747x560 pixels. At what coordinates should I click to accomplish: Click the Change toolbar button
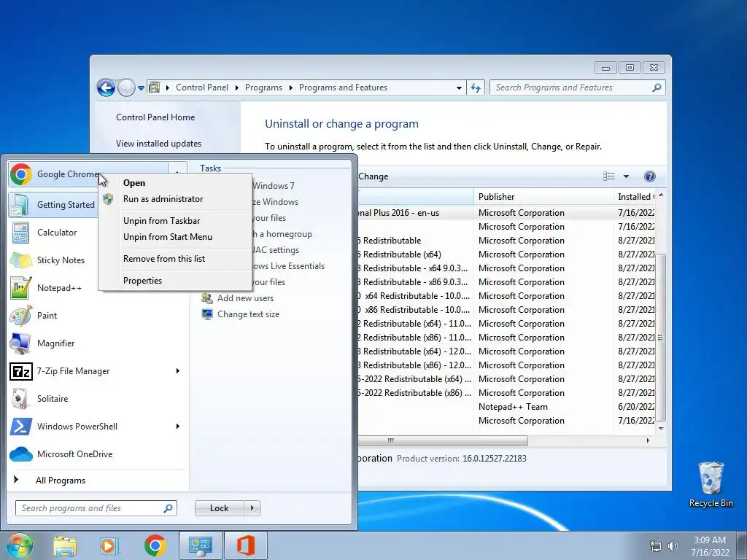click(x=373, y=176)
